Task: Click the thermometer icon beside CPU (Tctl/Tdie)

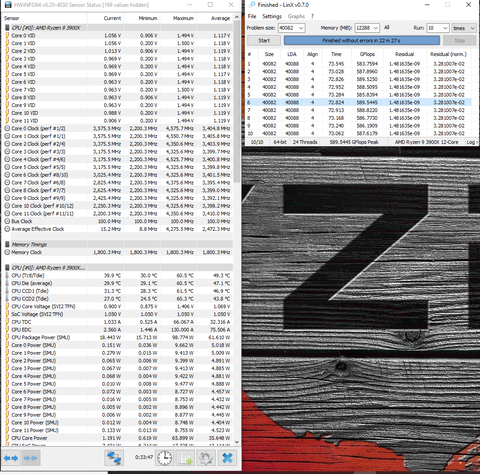Action: (7, 275)
